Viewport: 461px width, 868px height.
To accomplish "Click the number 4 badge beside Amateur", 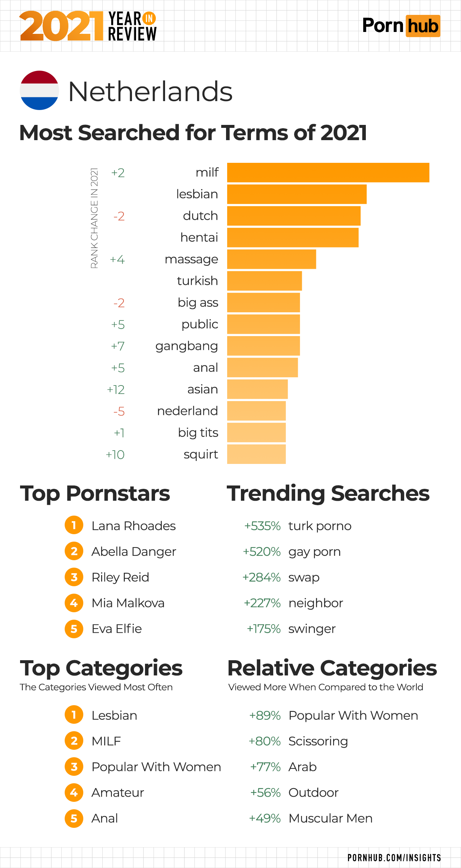I will (74, 792).
